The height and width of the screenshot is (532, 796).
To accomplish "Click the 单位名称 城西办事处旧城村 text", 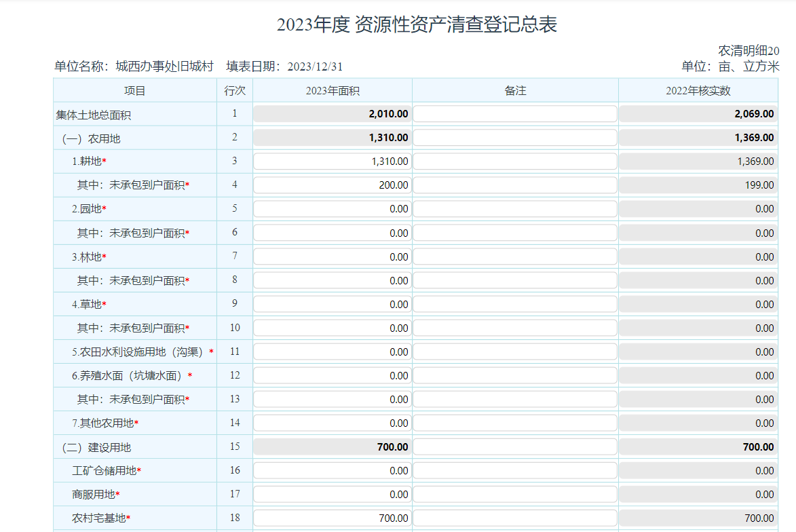I will point(134,66).
